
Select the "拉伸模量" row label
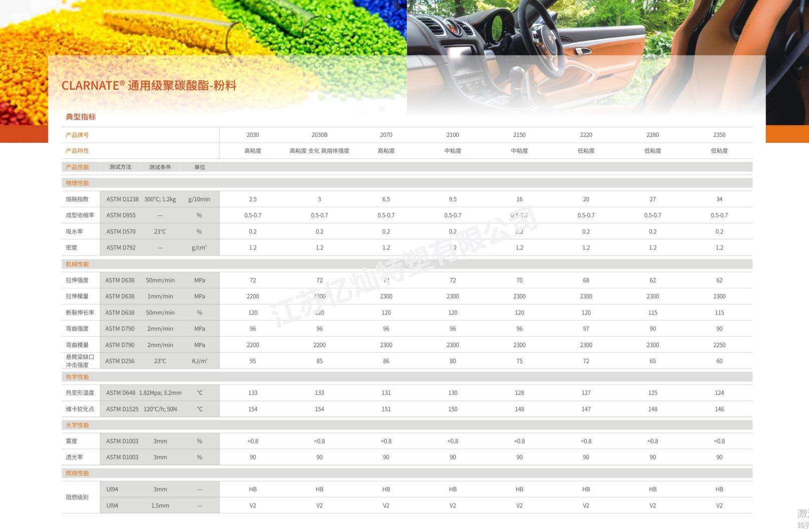click(77, 296)
